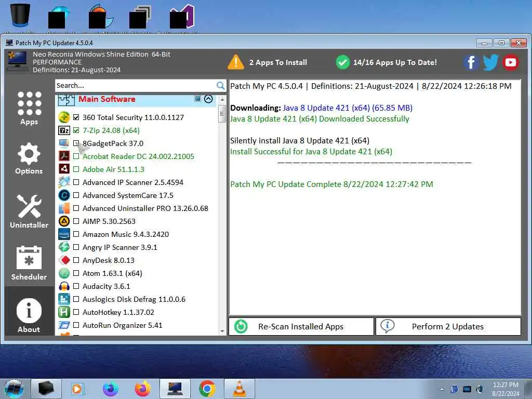Image resolution: width=532 pixels, height=399 pixels.
Task: Collapse the Main Software category
Action: pos(208,99)
